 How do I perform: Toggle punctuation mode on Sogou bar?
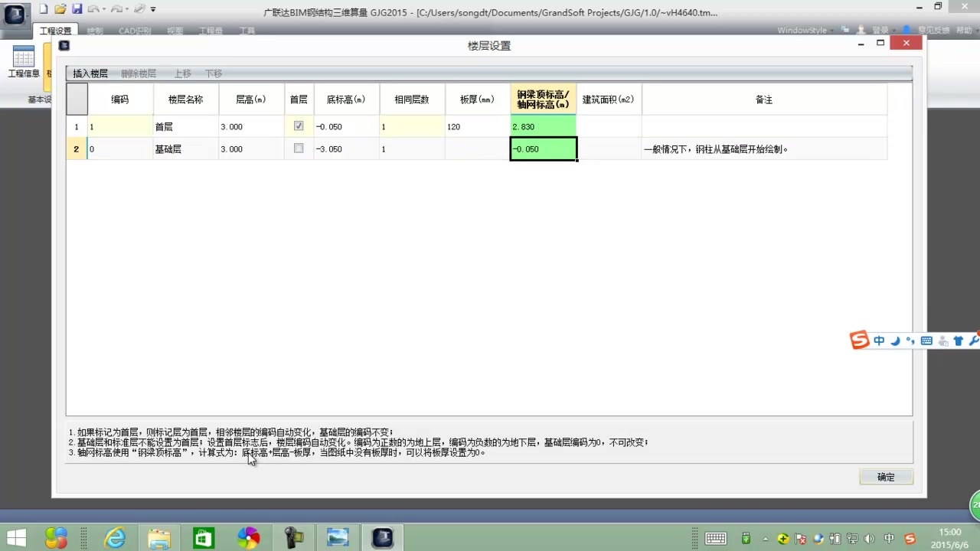(910, 341)
